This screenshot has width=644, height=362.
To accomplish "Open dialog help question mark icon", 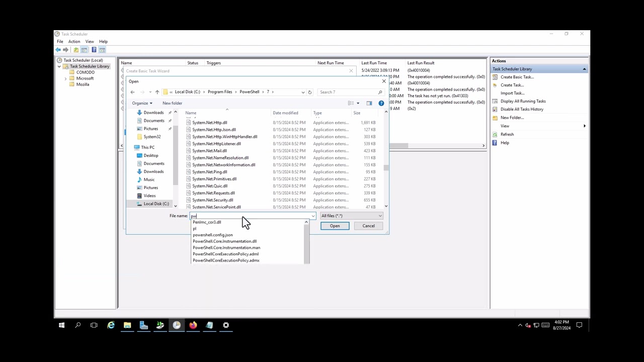I will pyautogui.click(x=381, y=103).
